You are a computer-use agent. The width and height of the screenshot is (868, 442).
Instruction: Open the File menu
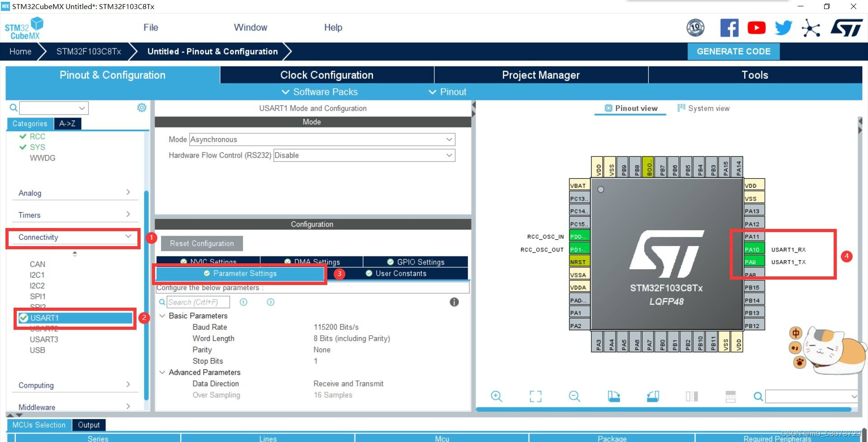[151, 28]
